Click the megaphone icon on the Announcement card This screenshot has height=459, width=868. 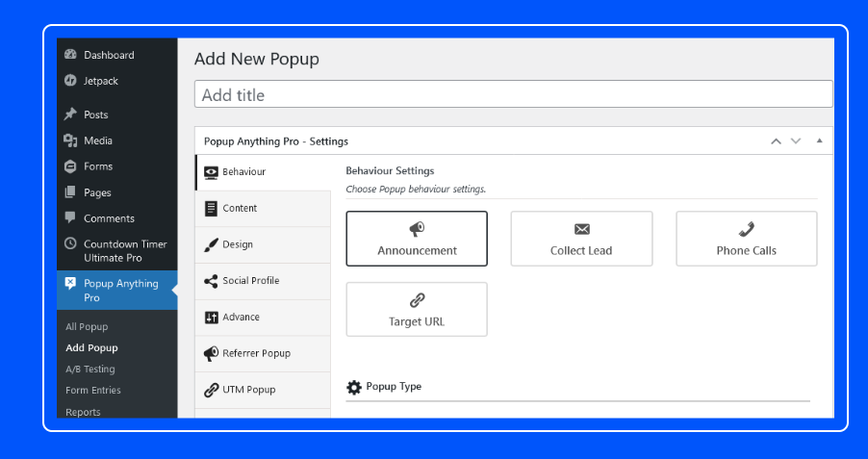pyautogui.click(x=417, y=229)
